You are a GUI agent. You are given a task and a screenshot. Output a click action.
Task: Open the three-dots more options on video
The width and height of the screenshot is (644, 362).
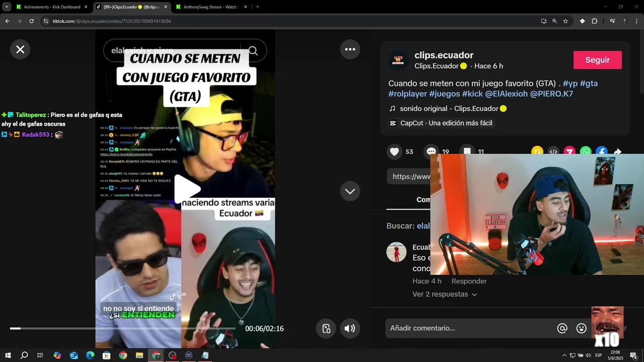point(350,49)
